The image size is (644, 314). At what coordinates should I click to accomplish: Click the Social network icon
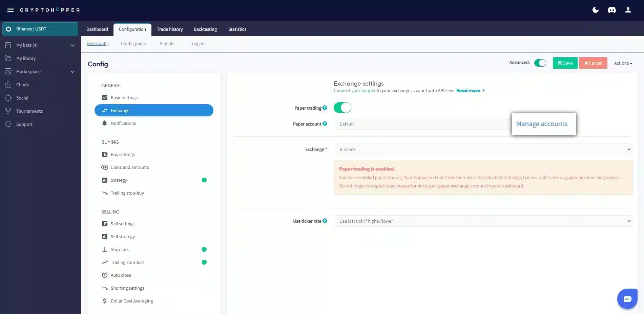8,98
